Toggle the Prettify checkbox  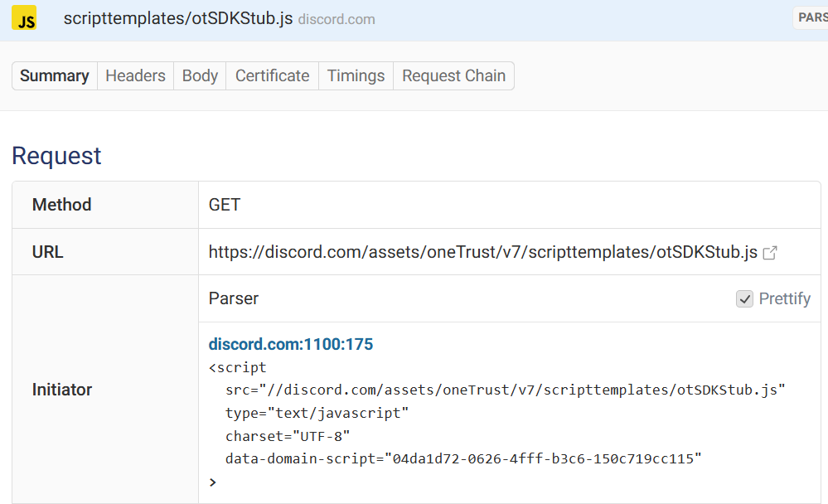pos(744,299)
